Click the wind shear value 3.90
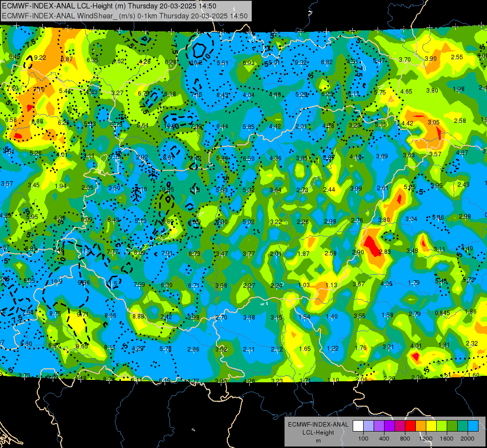This screenshot has height=448, width=487. [431, 59]
